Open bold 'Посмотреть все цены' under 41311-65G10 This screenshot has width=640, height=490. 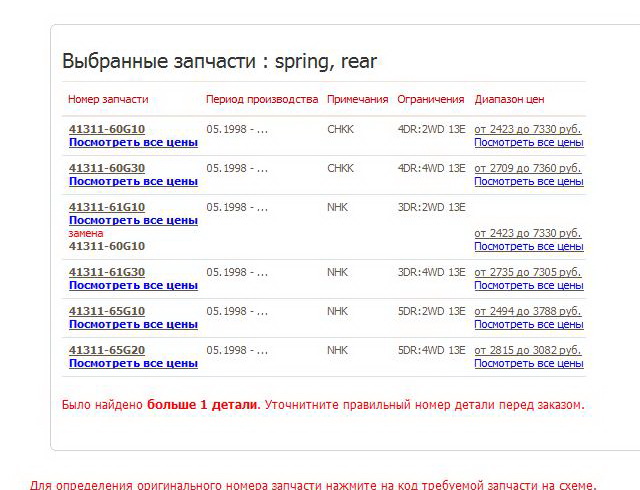click(x=133, y=324)
